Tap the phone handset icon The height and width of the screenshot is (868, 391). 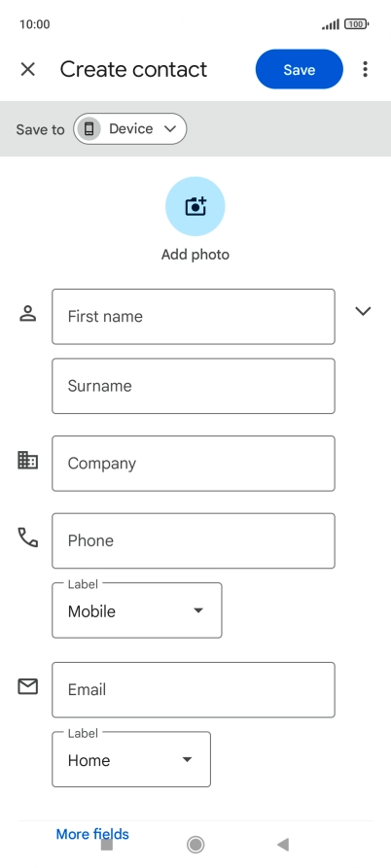tap(27, 537)
